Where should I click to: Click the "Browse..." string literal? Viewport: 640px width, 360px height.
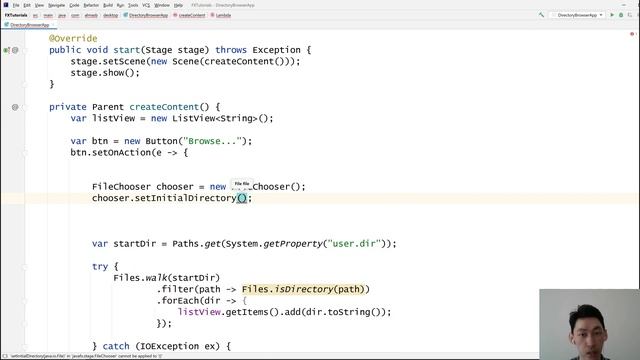pos(212,141)
